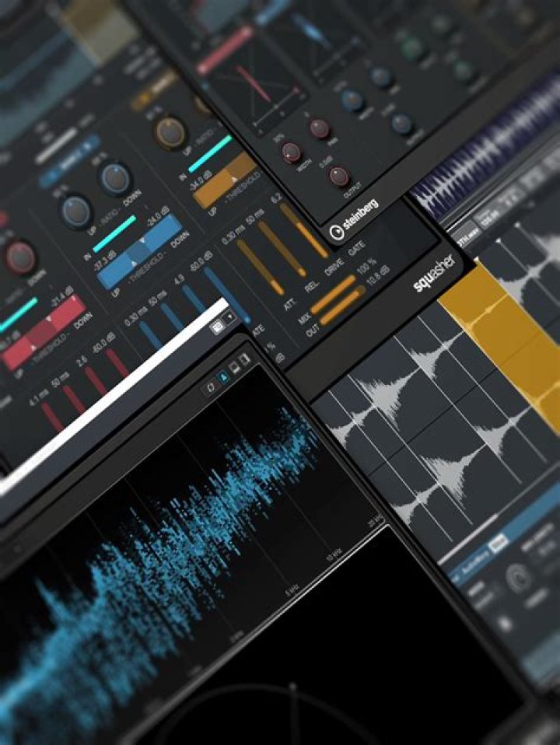560x745 pixels.
Task: Click the monitor-shaped icon in the spectrum analyzer toolbar
Action: click(234, 368)
